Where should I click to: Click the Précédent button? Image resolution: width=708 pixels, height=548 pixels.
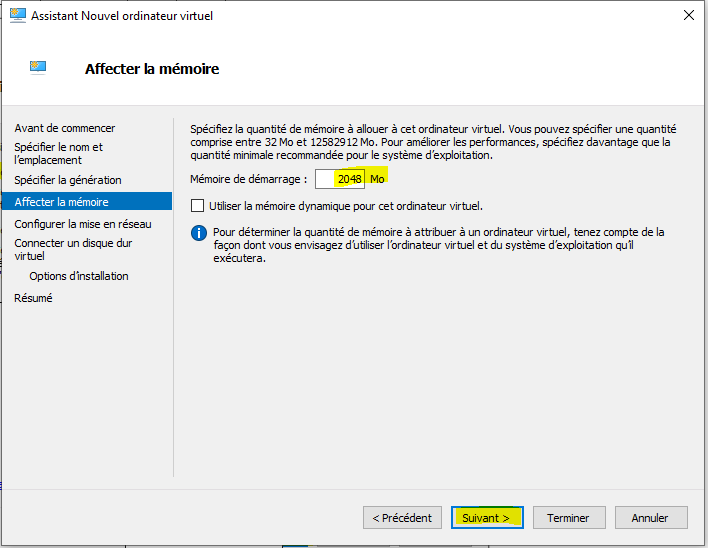click(x=402, y=517)
